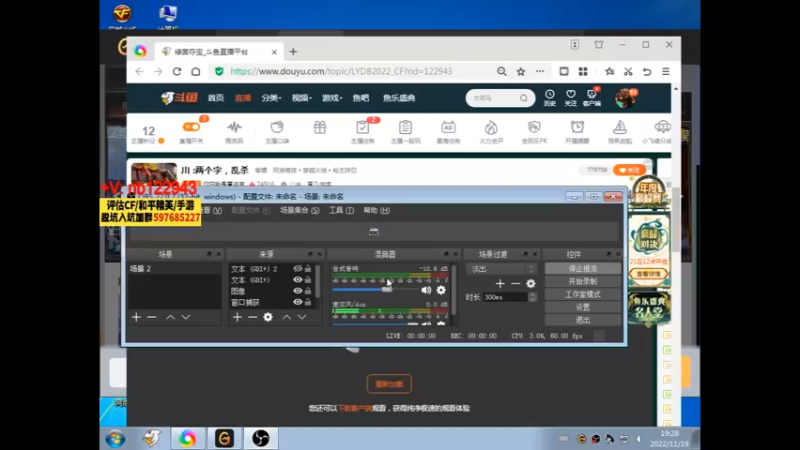Click 工作室模式 button in OBS controls

coord(583,294)
